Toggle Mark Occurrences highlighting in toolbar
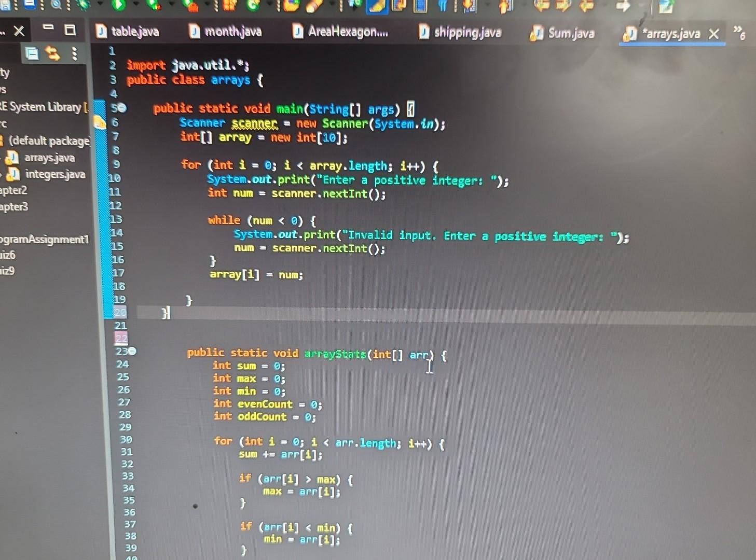The width and height of the screenshot is (756, 560). tap(376, 7)
